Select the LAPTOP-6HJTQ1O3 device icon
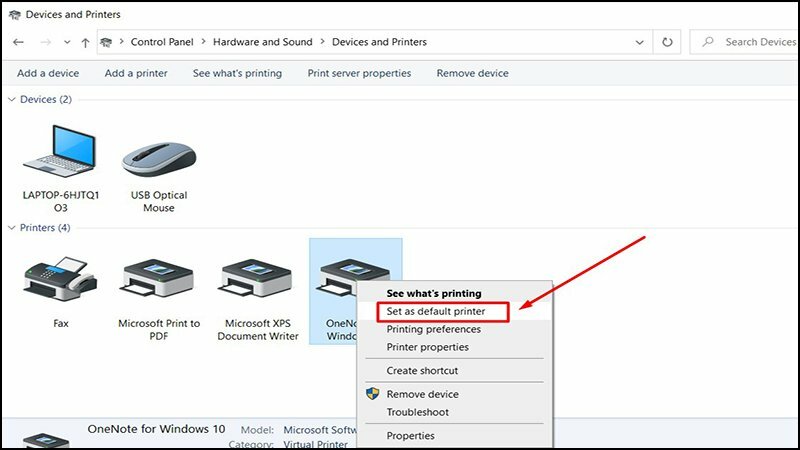The height and width of the screenshot is (450, 800). pos(59,153)
